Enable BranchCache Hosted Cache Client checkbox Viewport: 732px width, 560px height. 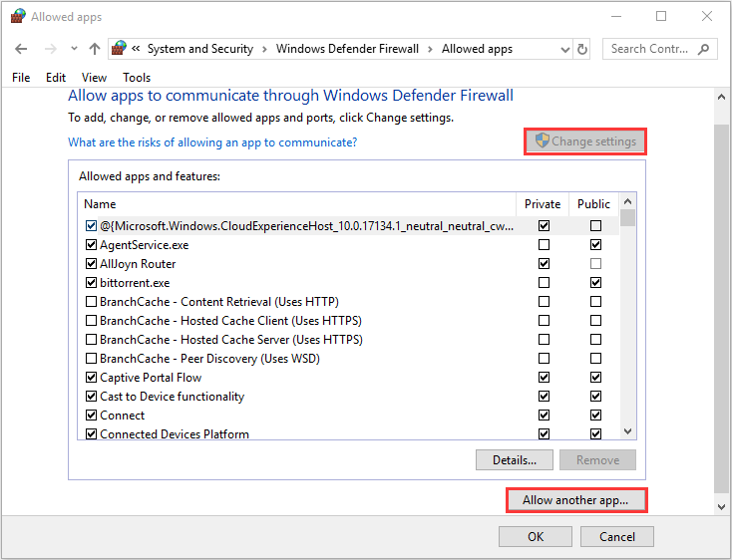(x=91, y=321)
